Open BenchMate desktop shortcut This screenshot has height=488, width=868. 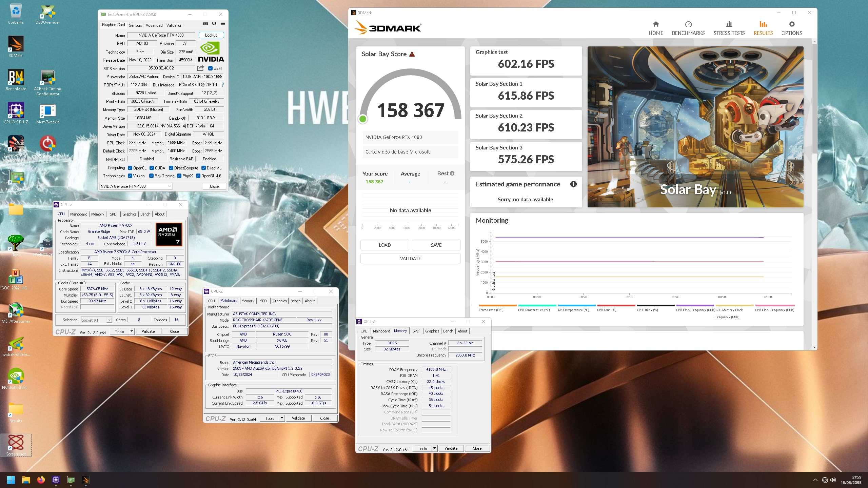[16, 80]
